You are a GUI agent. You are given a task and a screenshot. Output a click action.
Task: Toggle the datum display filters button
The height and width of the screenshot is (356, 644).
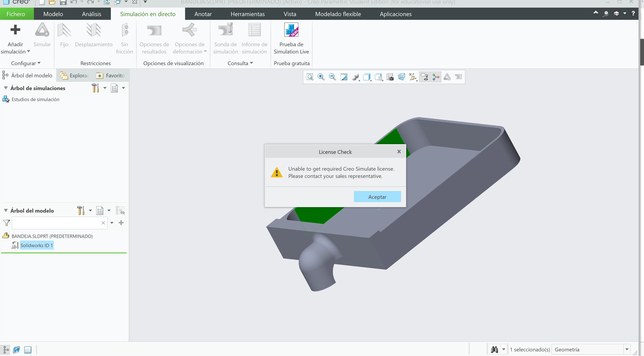tap(413, 77)
